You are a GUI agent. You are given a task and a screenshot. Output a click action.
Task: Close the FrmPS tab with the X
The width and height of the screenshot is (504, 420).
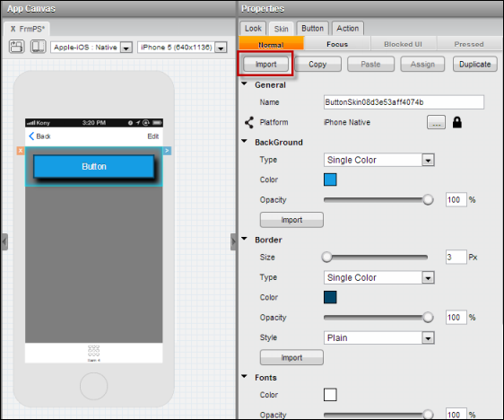click(13, 29)
